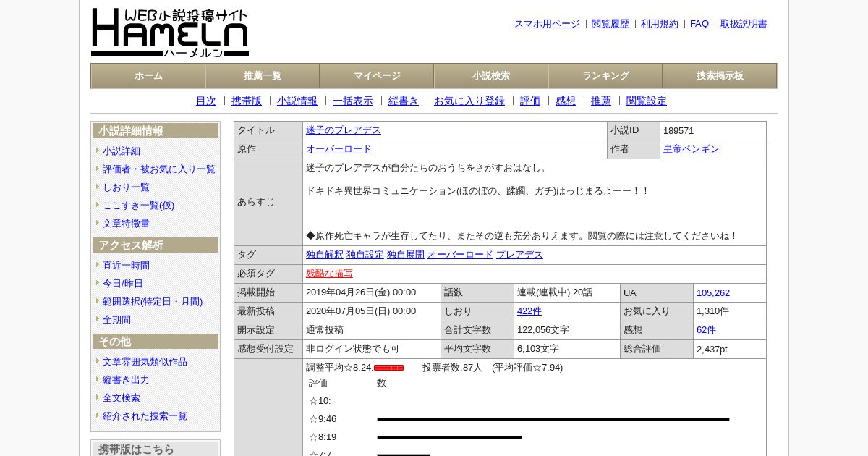Select novel ID value 189571

pos(678,131)
